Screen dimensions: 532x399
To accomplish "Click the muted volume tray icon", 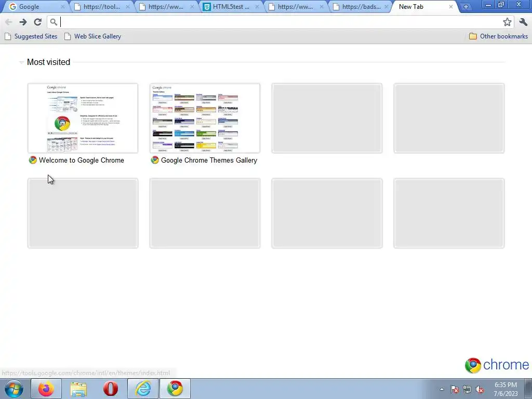I will tap(480, 389).
